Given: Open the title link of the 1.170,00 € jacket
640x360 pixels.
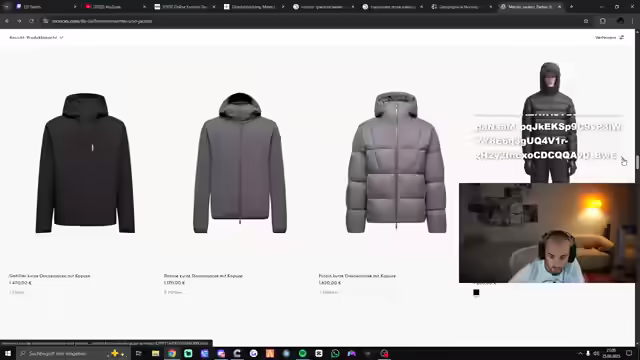Looking at the screenshot, I should click(203, 276).
